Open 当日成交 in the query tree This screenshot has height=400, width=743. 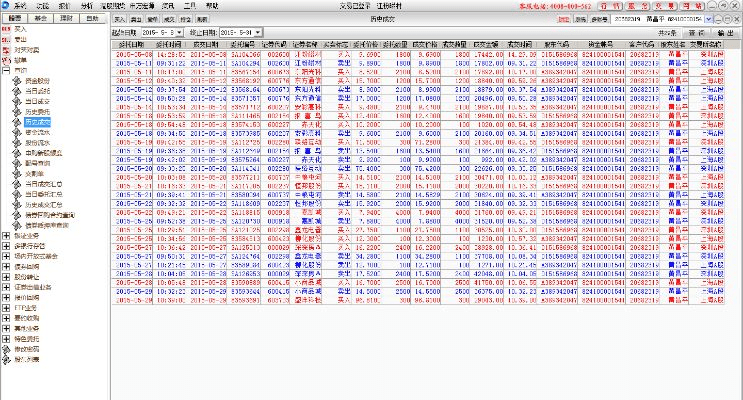36,100
